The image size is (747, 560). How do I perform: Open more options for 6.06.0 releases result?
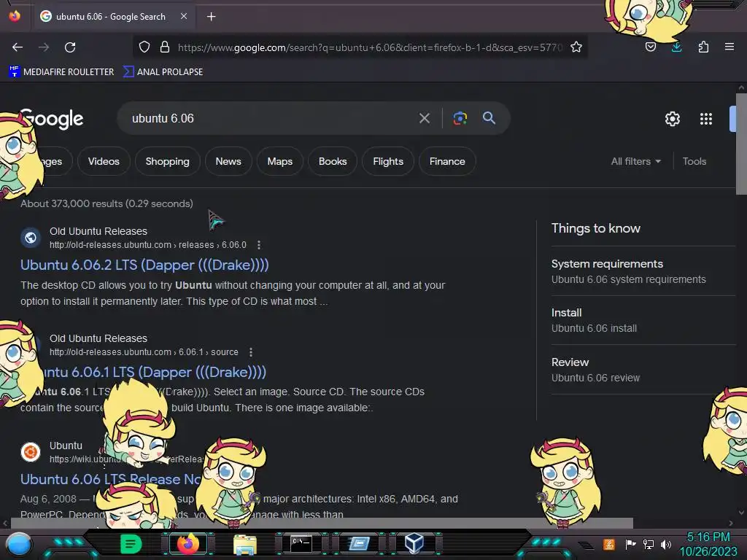[x=259, y=245]
